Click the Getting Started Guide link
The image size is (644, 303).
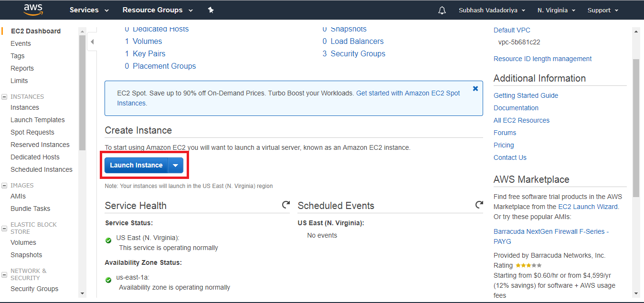click(x=526, y=95)
